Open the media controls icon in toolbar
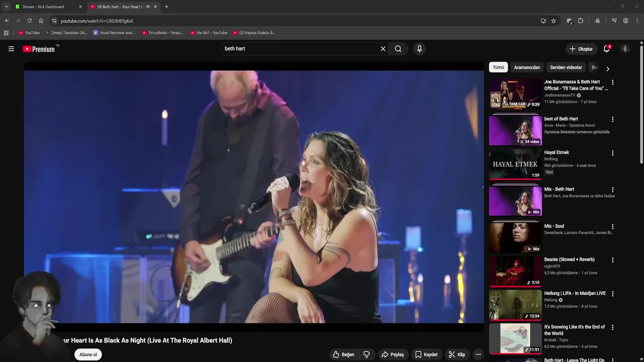644x362 pixels. click(x=614, y=21)
